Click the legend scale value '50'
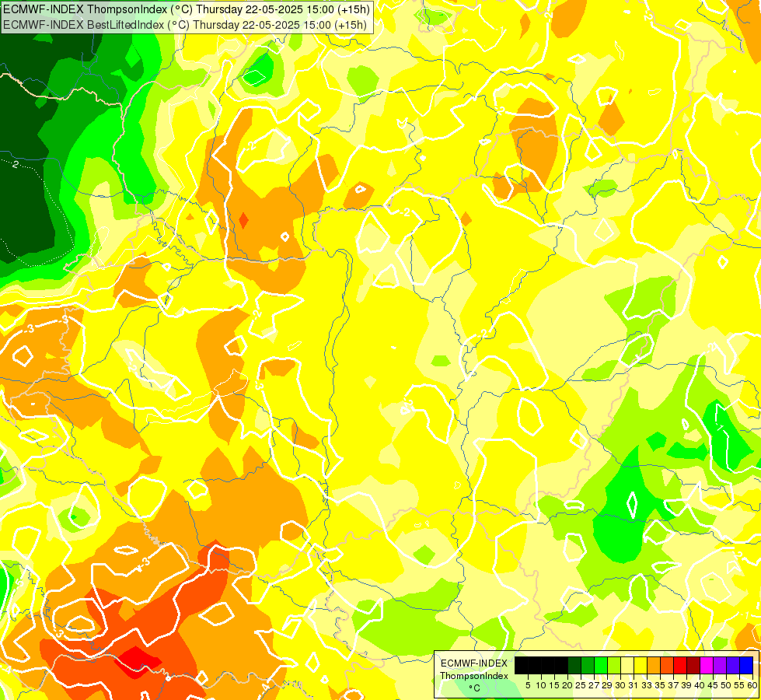Image resolution: width=761 pixels, height=700 pixels. coord(727,685)
